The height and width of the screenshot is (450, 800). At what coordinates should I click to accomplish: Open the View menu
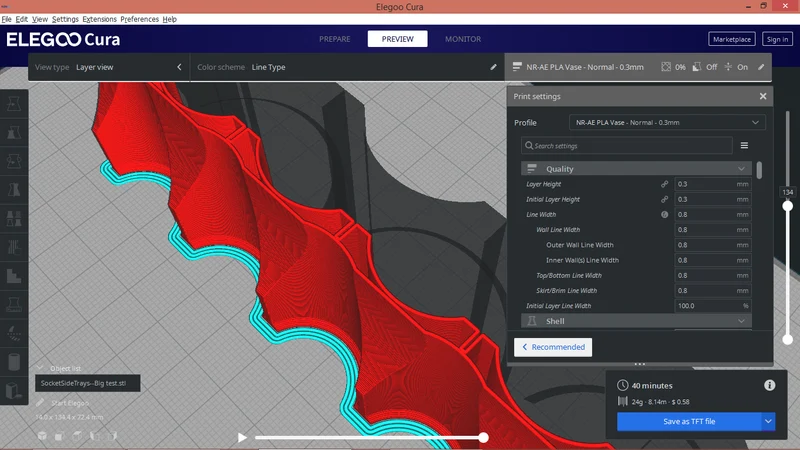39,19
